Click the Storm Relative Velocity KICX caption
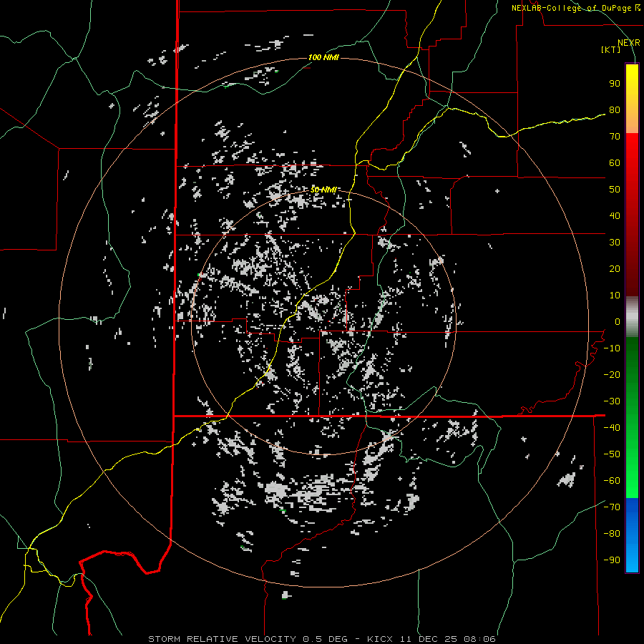Screen dimensions: 644x644 tap(322, 639)
